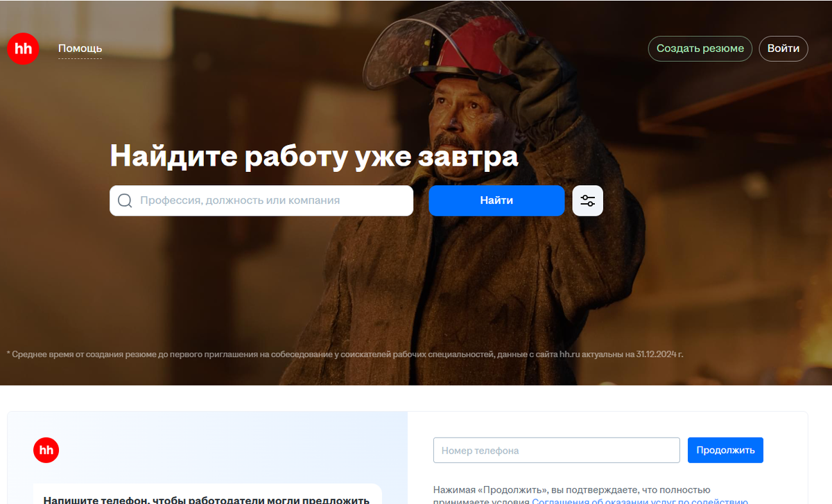Screen dimensions: 832x504
Task: Click the small hh logo in signup card
Action: tap(46, 451)
